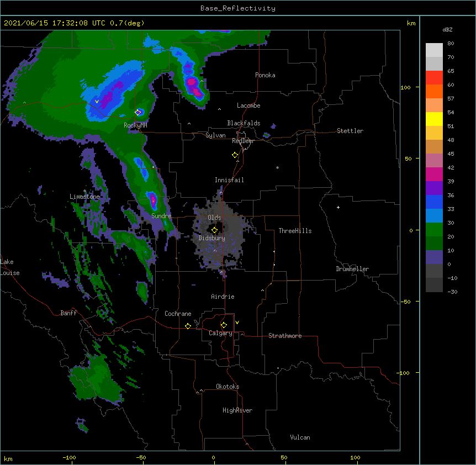Click the whitish 70-80 dBZ legend swatch
The height and width of the screenshot is (465, 476).
click(x=434, y=50)
